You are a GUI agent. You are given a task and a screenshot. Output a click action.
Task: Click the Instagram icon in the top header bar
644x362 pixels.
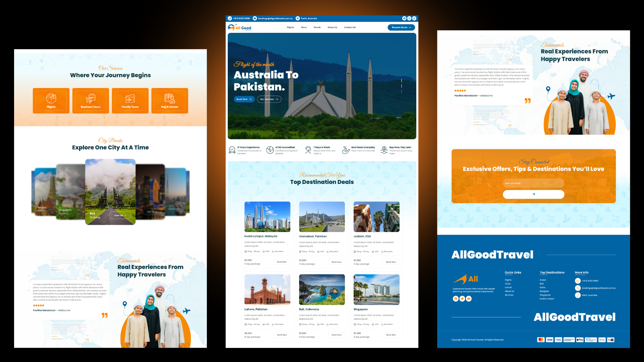pos(409,18)
